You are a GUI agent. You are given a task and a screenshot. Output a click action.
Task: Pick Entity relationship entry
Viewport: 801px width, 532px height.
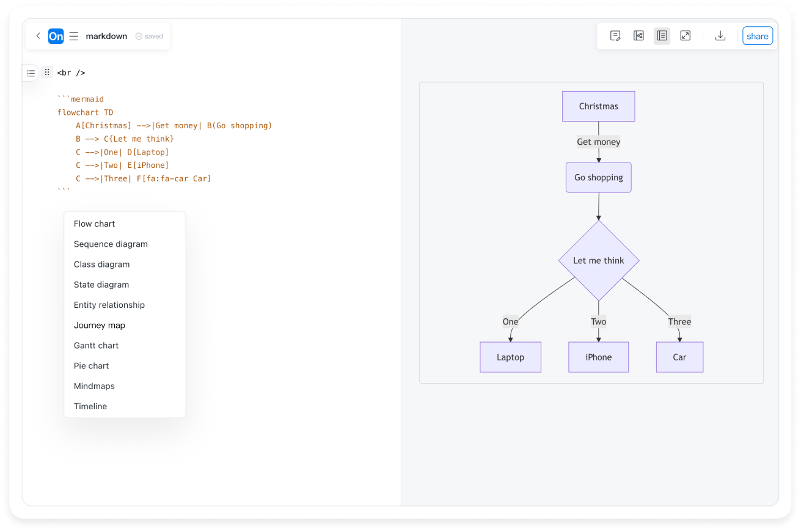click(x=125, y=305)
